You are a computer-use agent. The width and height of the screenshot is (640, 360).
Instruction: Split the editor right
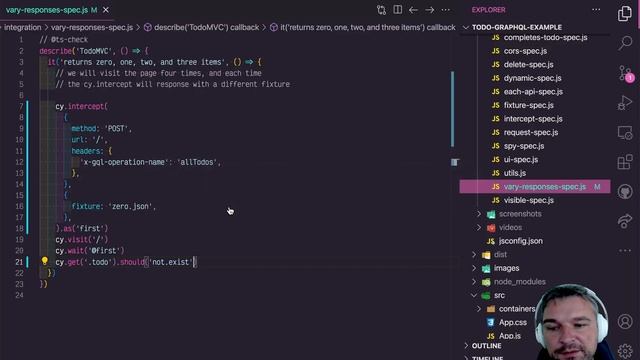397,9
